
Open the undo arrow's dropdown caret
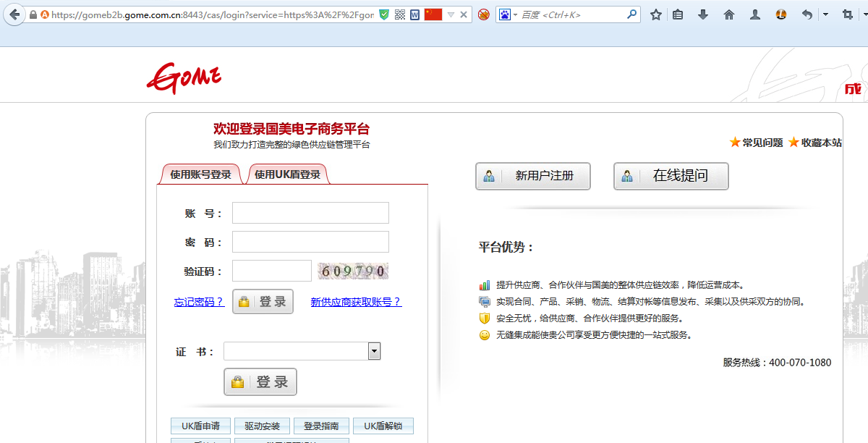click(825, 14)
